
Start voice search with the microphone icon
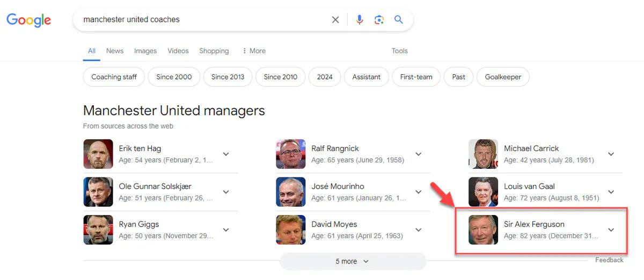pyautogui.click(x=360, y=20)
